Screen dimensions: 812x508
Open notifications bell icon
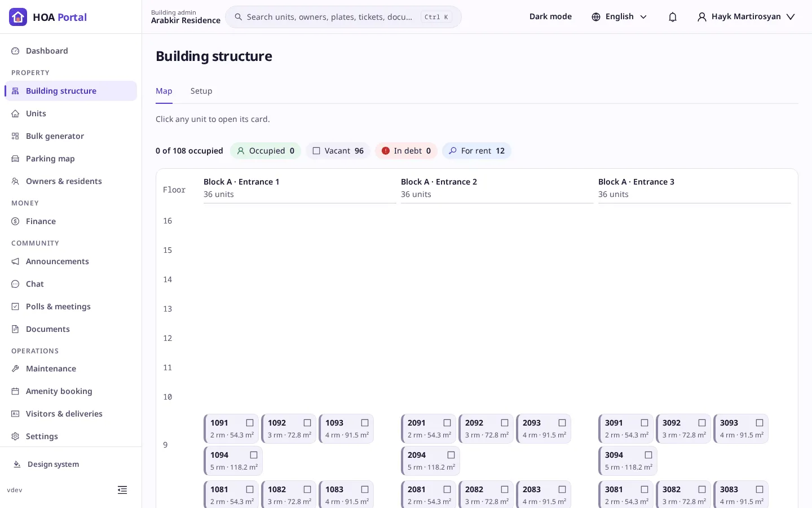pos(673,17)
